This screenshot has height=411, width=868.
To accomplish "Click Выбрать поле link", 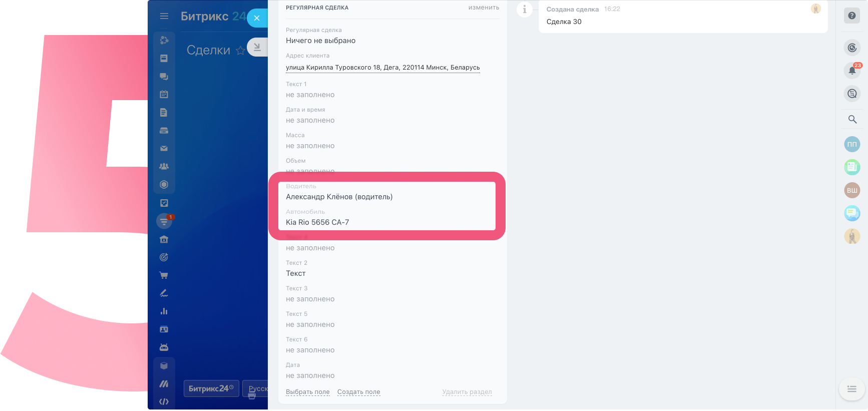I will pyautogui.click(x=308, y=392).
